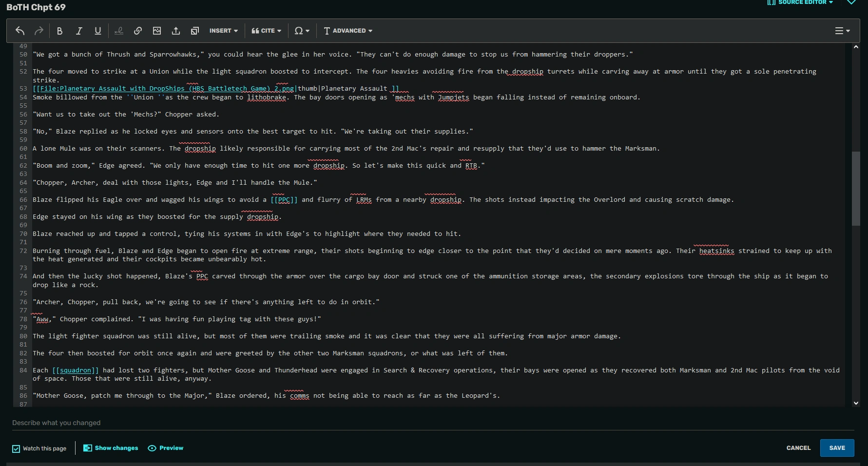Expand the Advanced formatting dropdown
Viewport: 868px width, 466px height.
(347, 30)
